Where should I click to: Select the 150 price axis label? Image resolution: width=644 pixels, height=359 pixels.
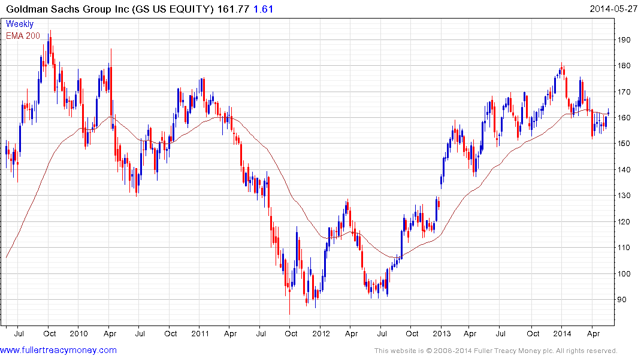pos(624,144)
